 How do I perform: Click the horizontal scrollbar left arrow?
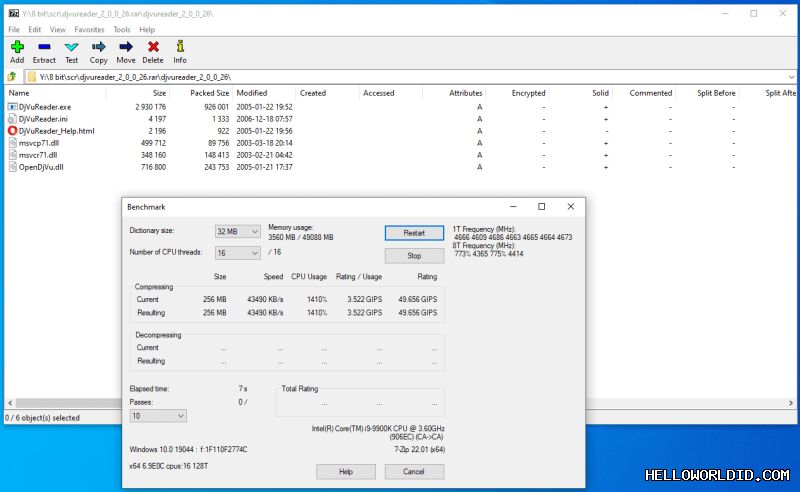click(10, 403)
